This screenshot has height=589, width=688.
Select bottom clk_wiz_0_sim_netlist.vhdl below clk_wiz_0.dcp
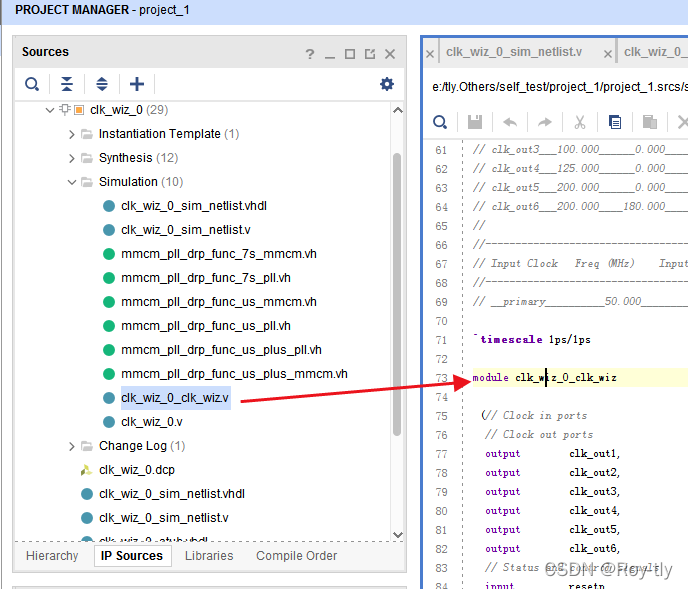coord(172,494)
